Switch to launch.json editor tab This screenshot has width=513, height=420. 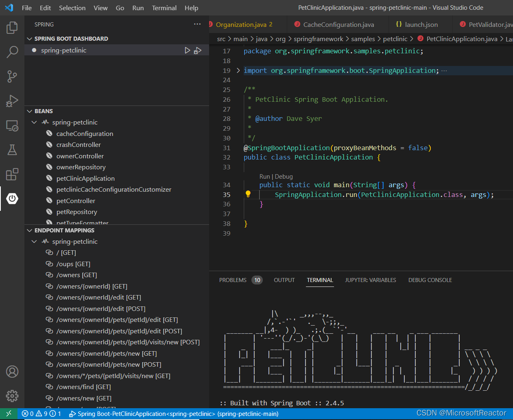coord(421,24)
